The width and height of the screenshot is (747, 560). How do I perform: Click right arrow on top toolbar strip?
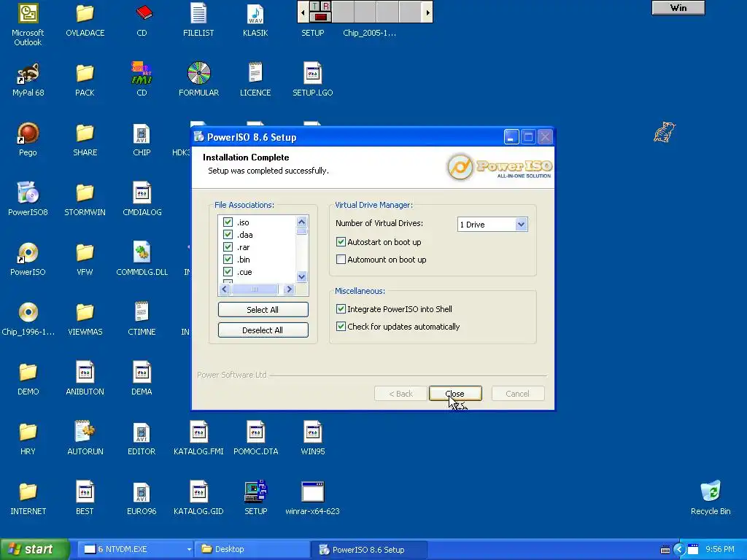point(427,12)
